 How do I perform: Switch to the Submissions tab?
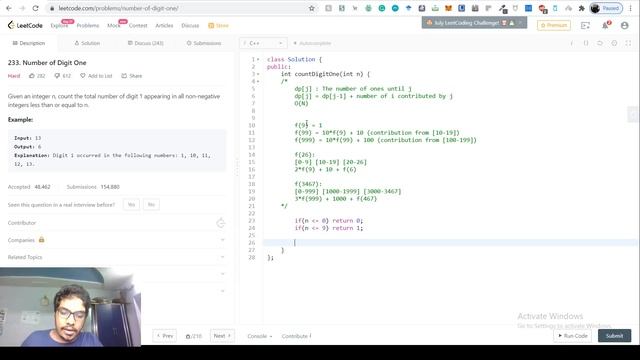(204, 43)
